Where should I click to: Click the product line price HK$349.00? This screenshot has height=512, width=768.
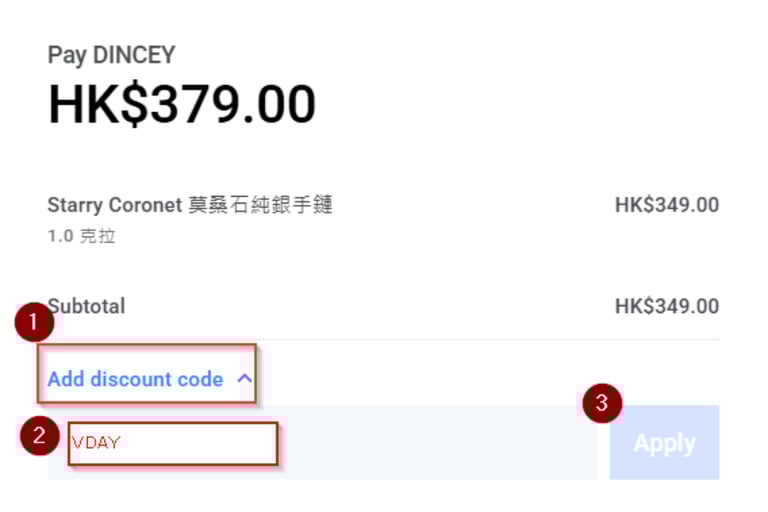tap(667, 205)
